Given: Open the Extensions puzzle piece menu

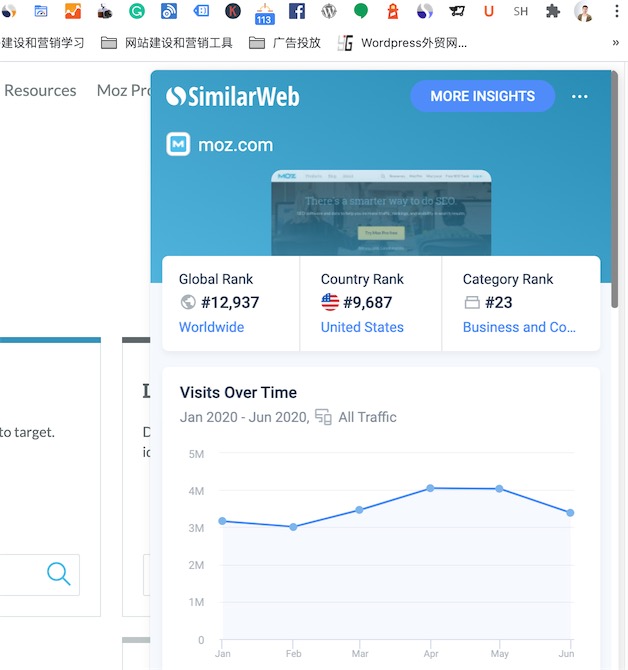Looking at the screenshot, I should 553,11.
